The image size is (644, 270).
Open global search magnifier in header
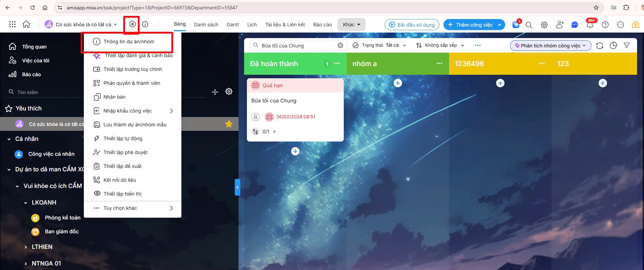click(529, 25)
